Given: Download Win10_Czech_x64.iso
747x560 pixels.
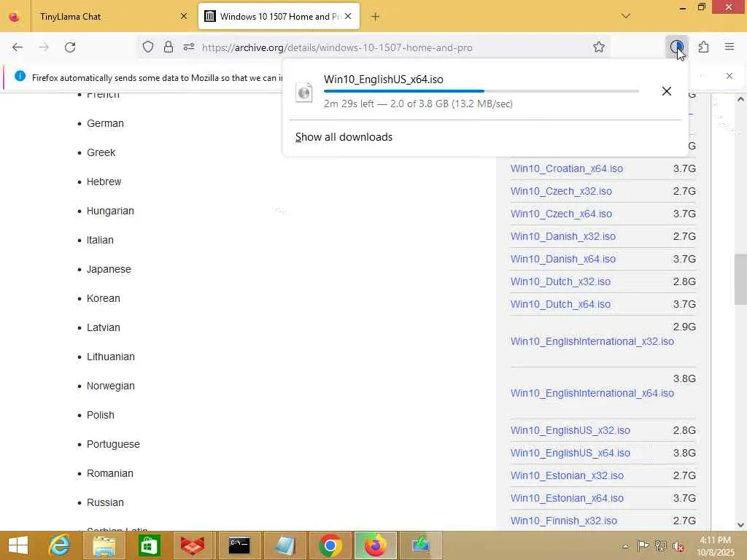Looking at the screenshot, I should 561,214.
